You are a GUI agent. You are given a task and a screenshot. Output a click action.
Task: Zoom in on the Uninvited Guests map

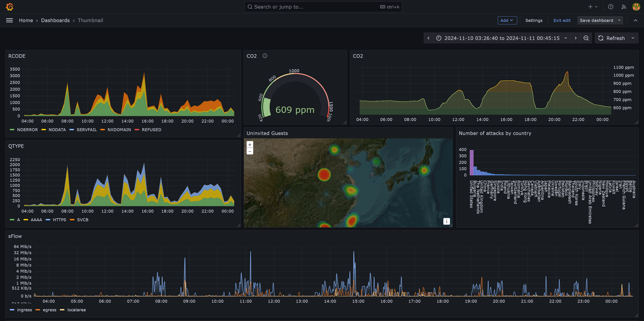[250, 145]
